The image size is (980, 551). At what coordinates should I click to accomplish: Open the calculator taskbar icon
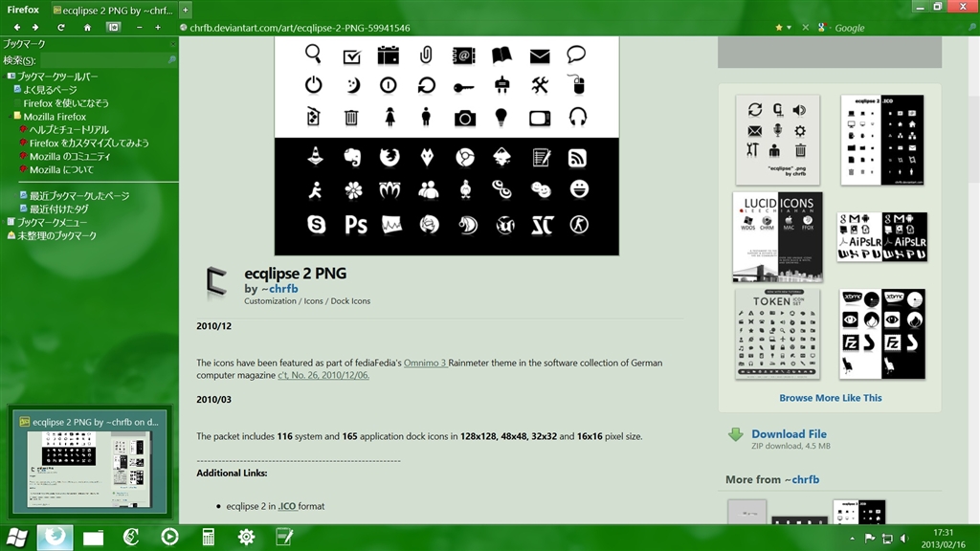(208, 538)
